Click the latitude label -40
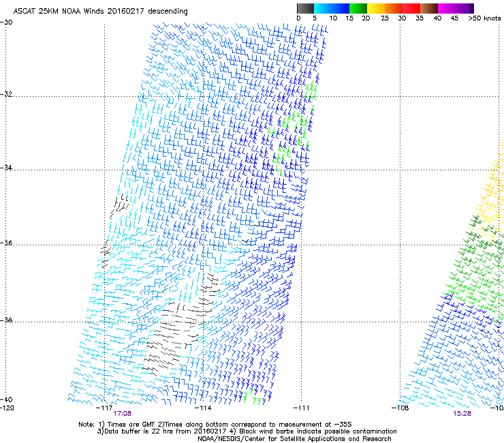The width and height of the screenshot is (504, 443). [6, 399]
